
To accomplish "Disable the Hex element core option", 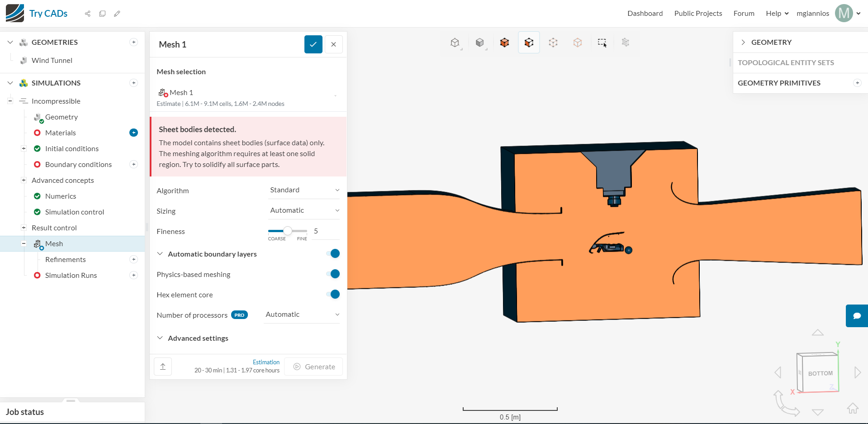I will tap(333, 294).
